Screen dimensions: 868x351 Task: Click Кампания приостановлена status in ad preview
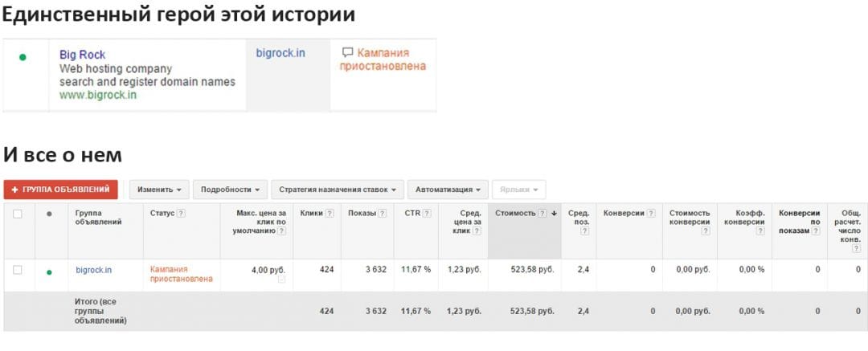(x=383, y=59)
